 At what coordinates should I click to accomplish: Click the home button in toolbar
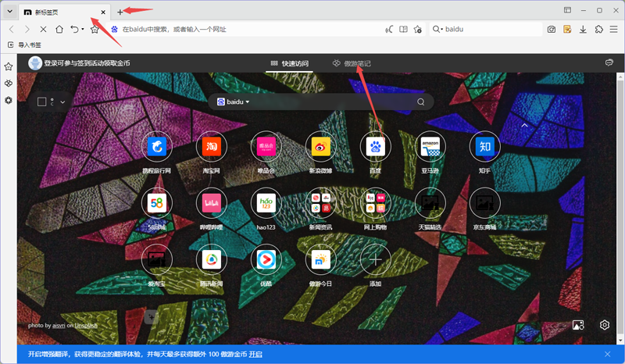point(59,29)
